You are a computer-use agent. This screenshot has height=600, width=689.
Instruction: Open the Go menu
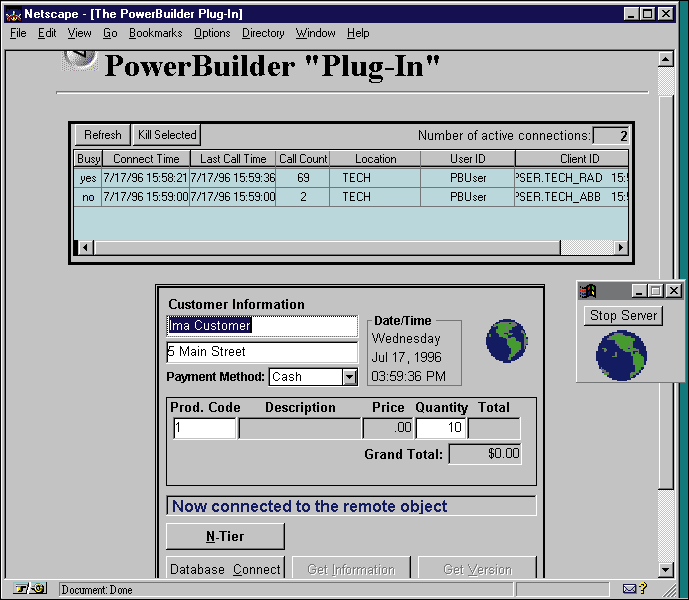tap(110, 33)
